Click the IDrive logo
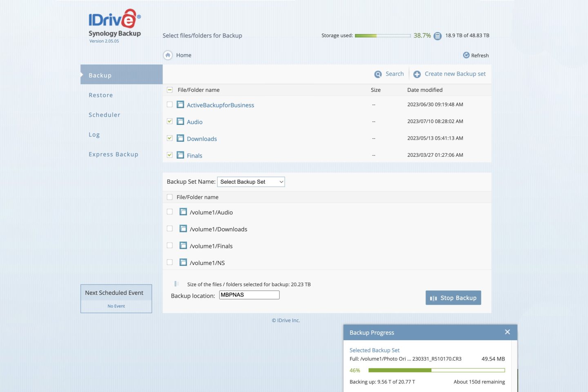 pos(114,20)
